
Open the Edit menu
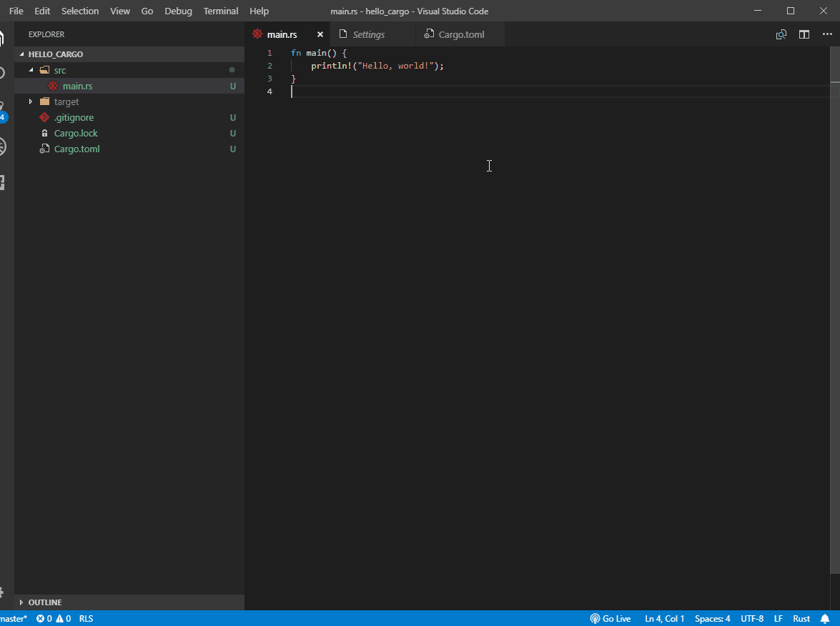41,11
